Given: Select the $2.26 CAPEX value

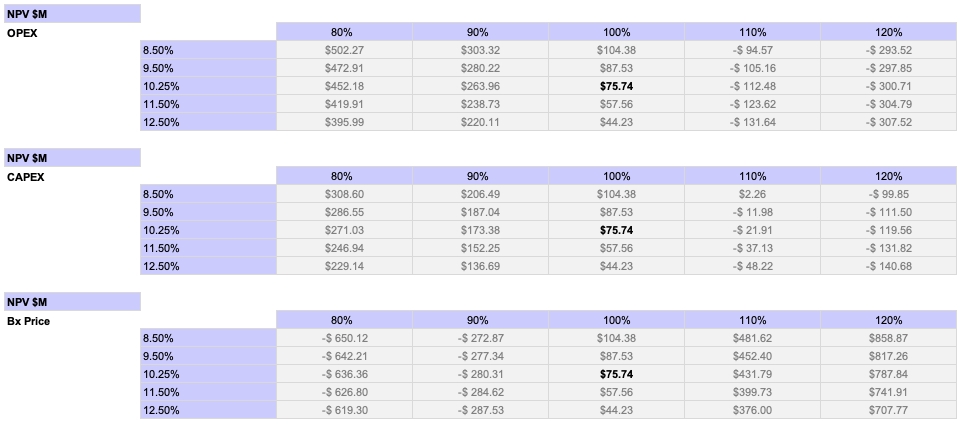Looking at the screenshot, I should (x=752, y=194).
